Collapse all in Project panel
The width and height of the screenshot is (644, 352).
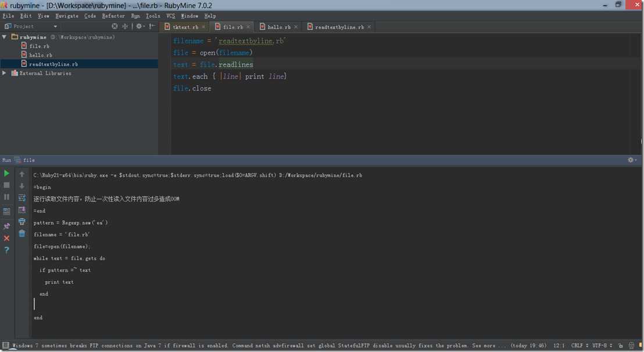click(x=125, y=26)
